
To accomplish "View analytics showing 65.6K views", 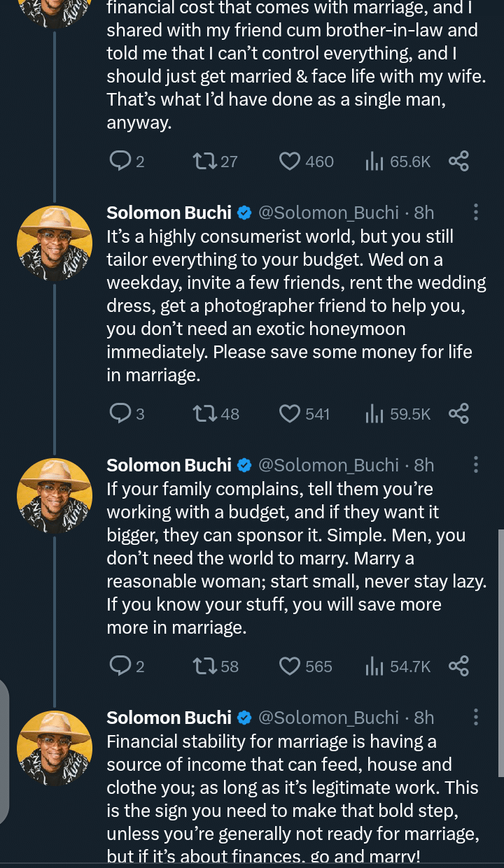I will [375, 162].
